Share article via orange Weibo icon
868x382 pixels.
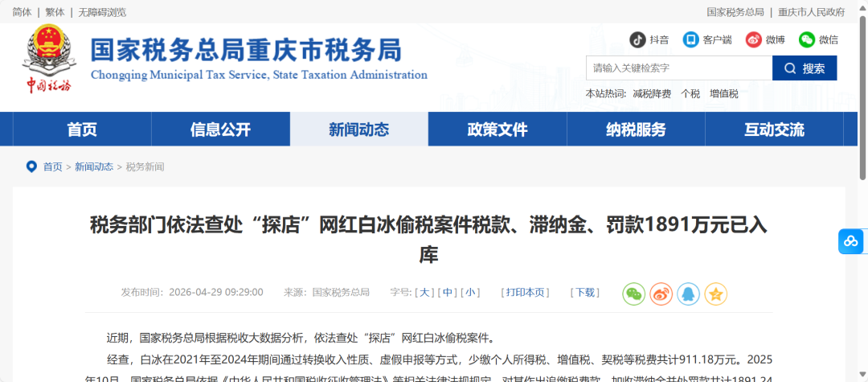click(x=661, y=294)
